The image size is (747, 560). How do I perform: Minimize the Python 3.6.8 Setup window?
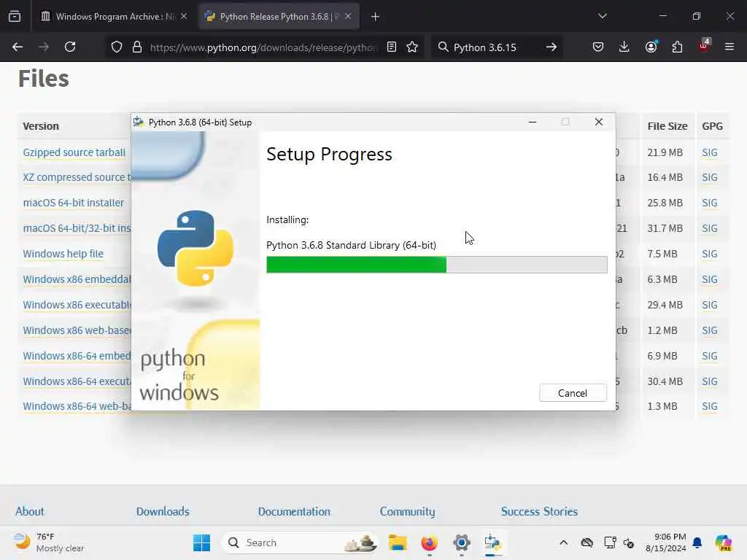click(533, 122)
